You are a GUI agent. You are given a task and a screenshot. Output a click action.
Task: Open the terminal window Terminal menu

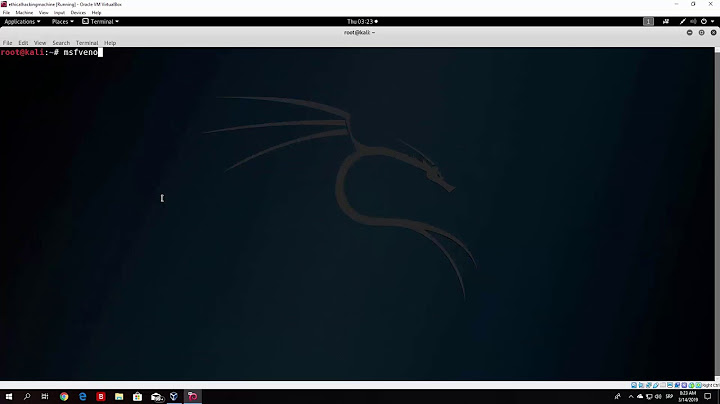[x=87, y=43]
